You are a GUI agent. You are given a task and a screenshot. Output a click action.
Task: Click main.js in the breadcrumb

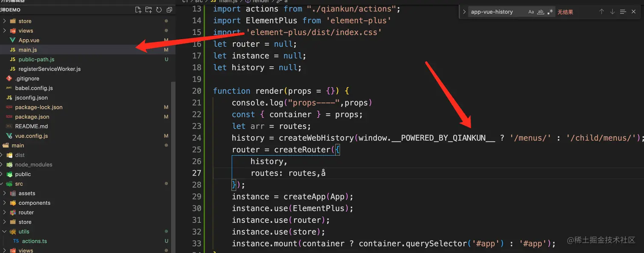tap(228, 1)
